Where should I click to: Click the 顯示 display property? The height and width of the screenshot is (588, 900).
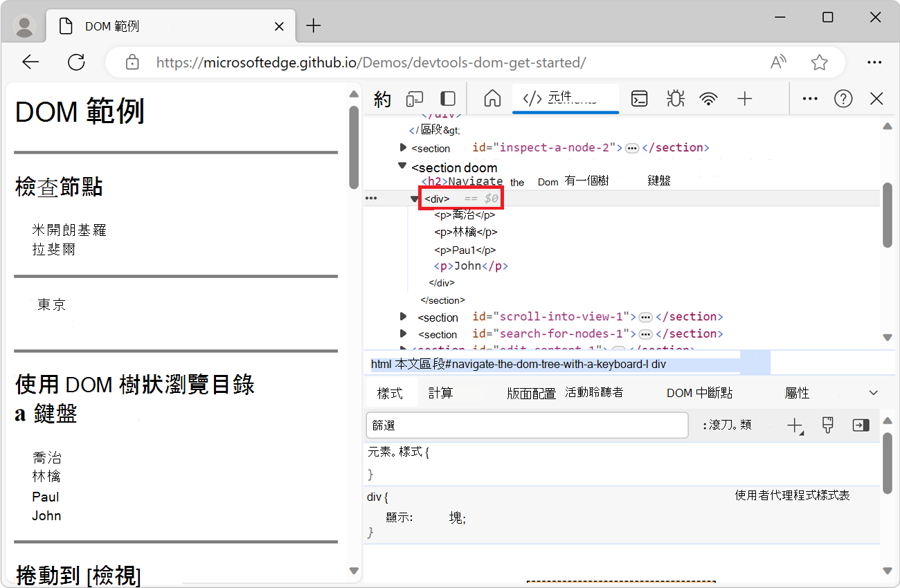coord(399,517)
